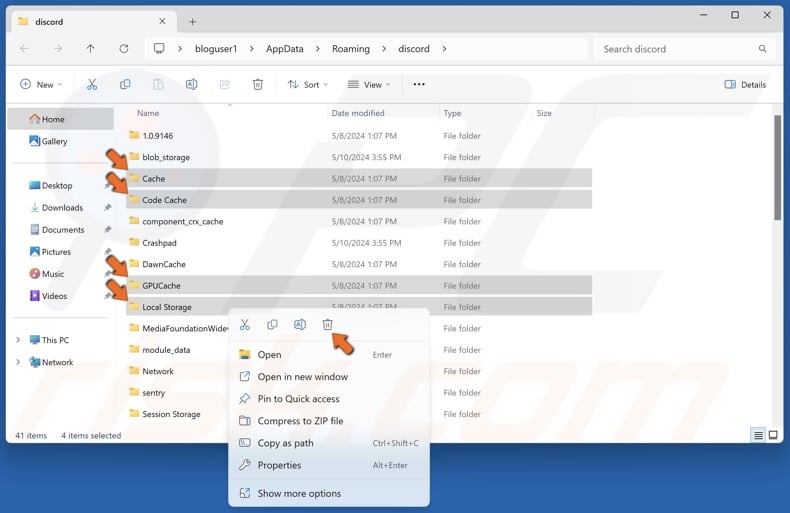The width and height of the screenshot is (790, 513).
Task: Sort by Size column header
Action: click(x=544, y=113)
